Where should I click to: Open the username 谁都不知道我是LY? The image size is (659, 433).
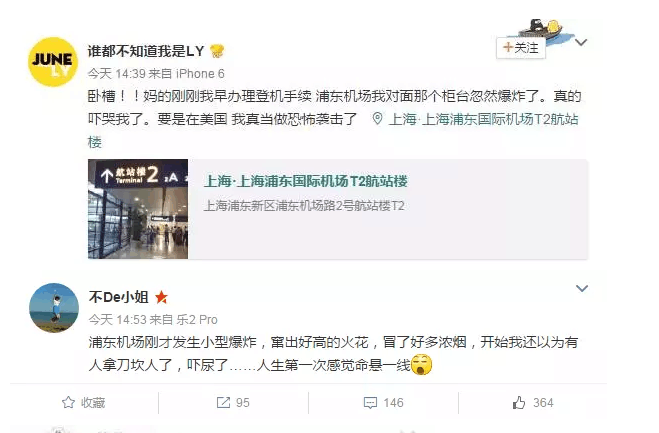click(146, 51)
